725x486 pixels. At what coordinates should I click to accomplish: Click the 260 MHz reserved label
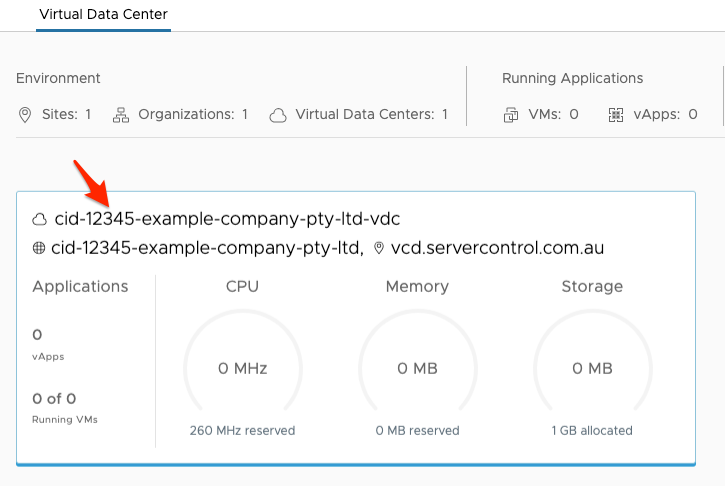242,431
